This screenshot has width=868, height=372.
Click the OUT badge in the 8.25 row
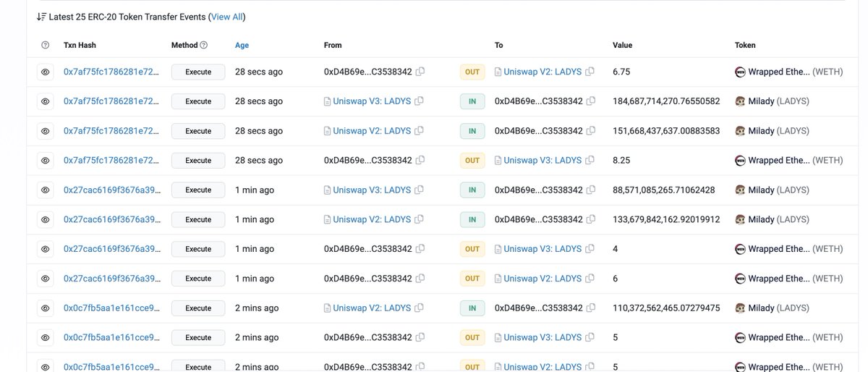(x=472, y=161)
